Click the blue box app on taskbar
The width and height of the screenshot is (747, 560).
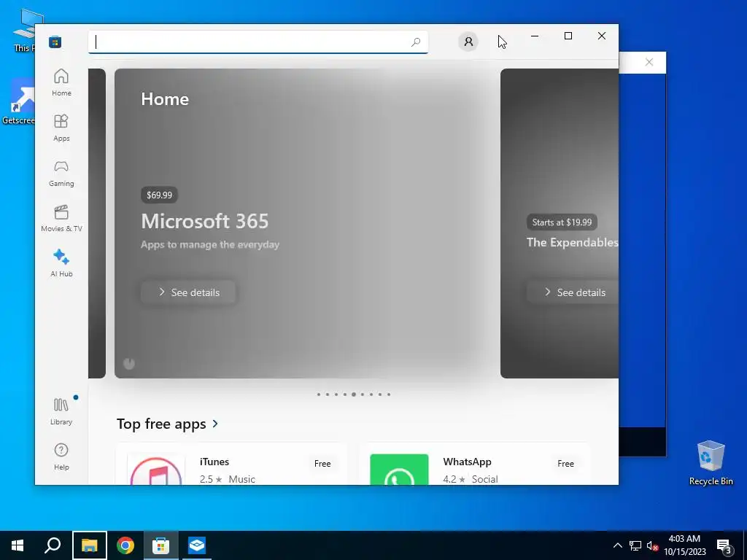[197, 545]
